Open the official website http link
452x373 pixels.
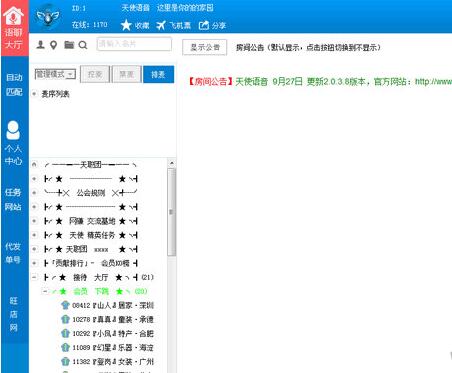coord(433,81)
